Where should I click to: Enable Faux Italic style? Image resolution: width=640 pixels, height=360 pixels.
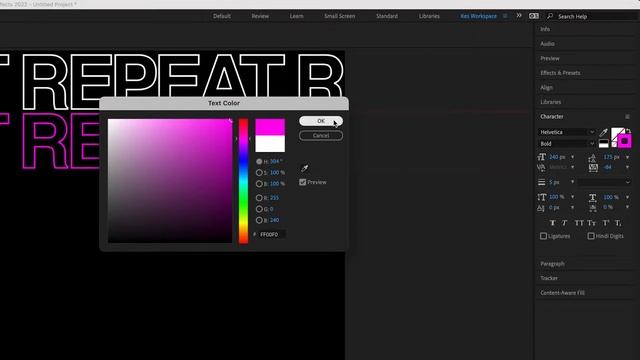(x=564, y=223)
